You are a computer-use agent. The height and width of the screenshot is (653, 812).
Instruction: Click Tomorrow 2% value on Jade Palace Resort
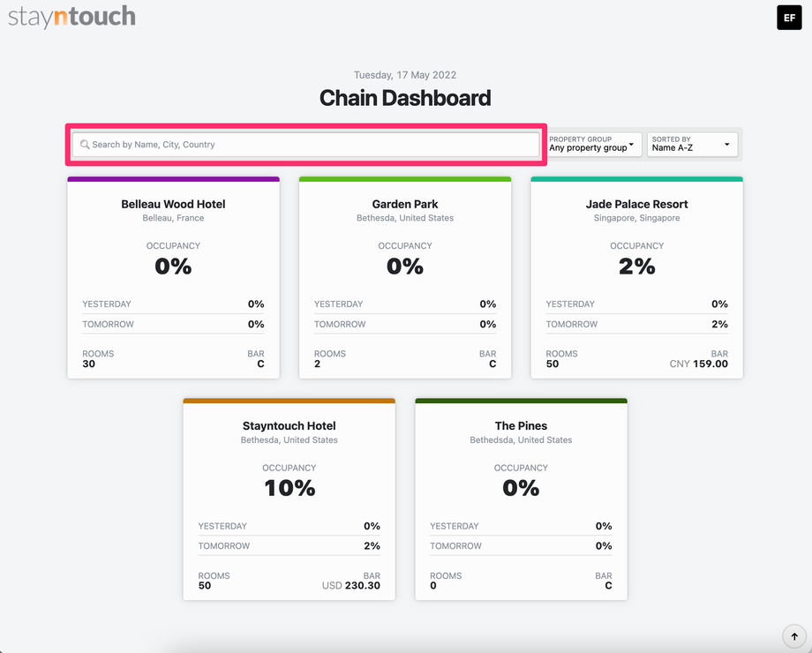tap(719, 324)
